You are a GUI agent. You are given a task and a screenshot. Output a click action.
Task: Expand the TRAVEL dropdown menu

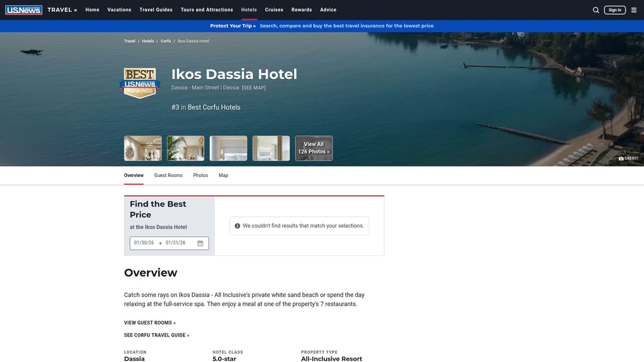click(61, 9)
